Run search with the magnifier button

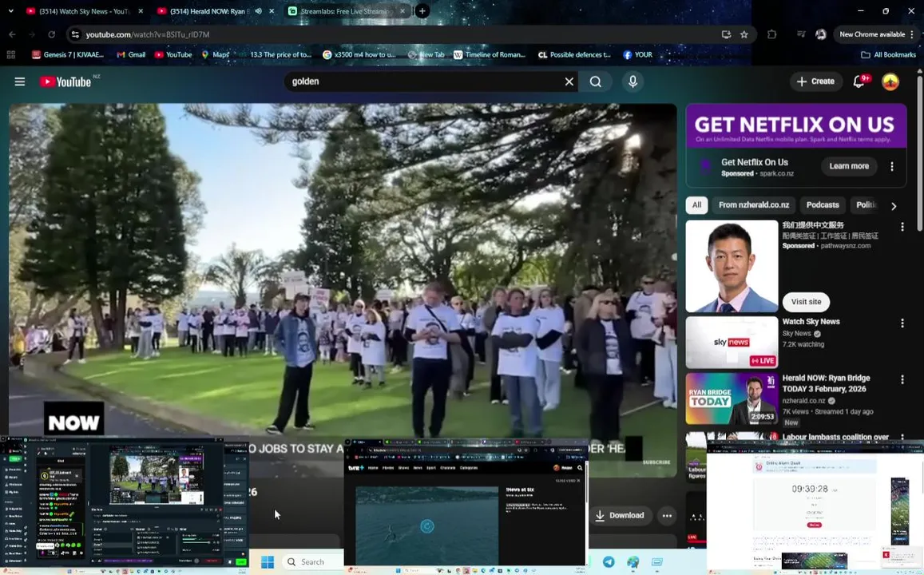[x=596, y=81]
